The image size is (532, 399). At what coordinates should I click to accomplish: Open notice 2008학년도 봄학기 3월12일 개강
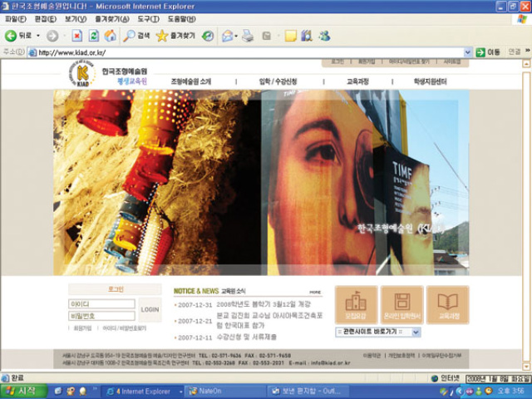pos(264,304)
